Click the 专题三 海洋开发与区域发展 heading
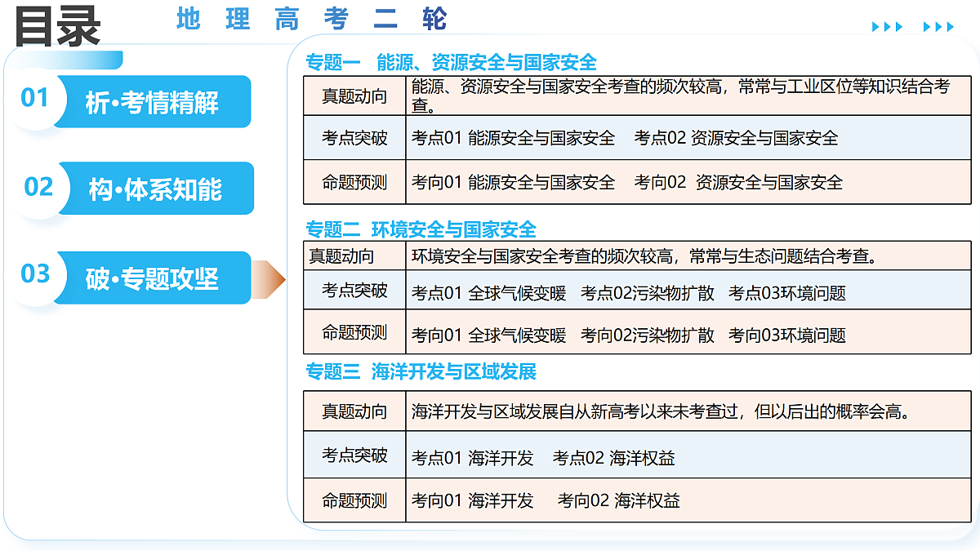This screenshot has width=980, height=551. coord(421,372)
